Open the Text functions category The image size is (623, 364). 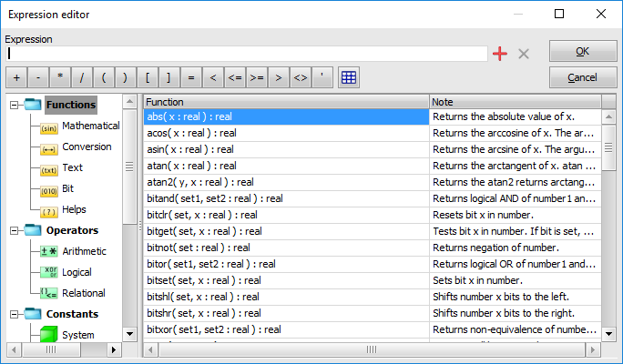click(x=72, y=168)
